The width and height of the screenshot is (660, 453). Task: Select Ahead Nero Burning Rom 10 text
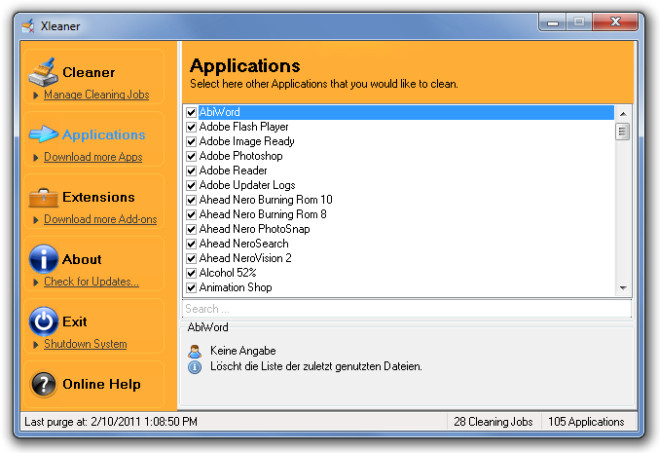point(266,200)
